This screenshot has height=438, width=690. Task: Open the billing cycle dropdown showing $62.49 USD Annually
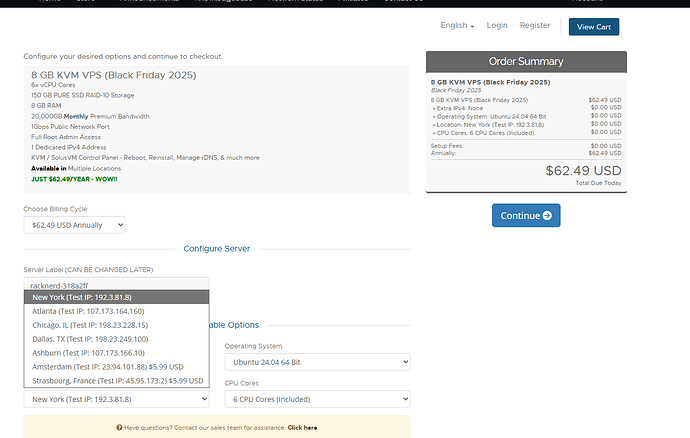(74, 225)
